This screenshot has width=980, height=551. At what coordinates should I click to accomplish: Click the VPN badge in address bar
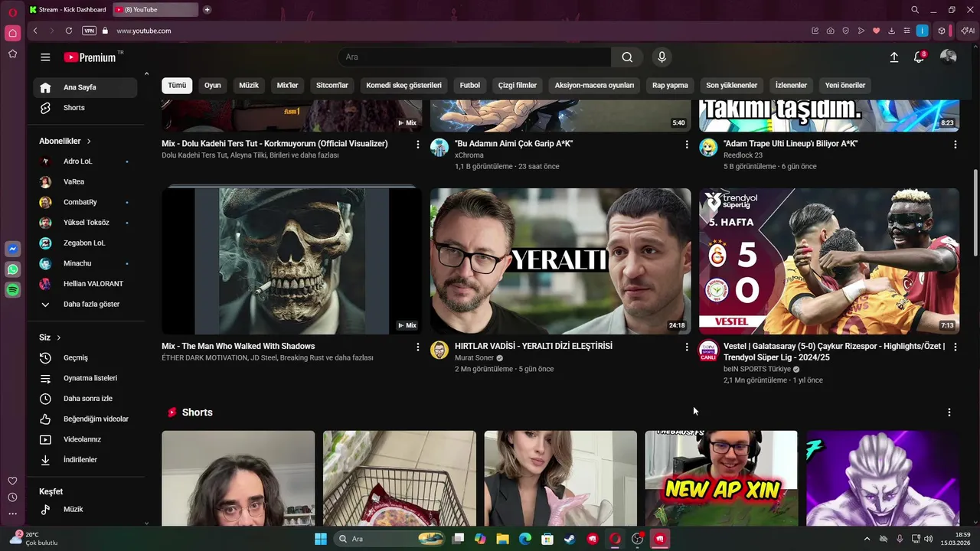[x=89, y=31]
